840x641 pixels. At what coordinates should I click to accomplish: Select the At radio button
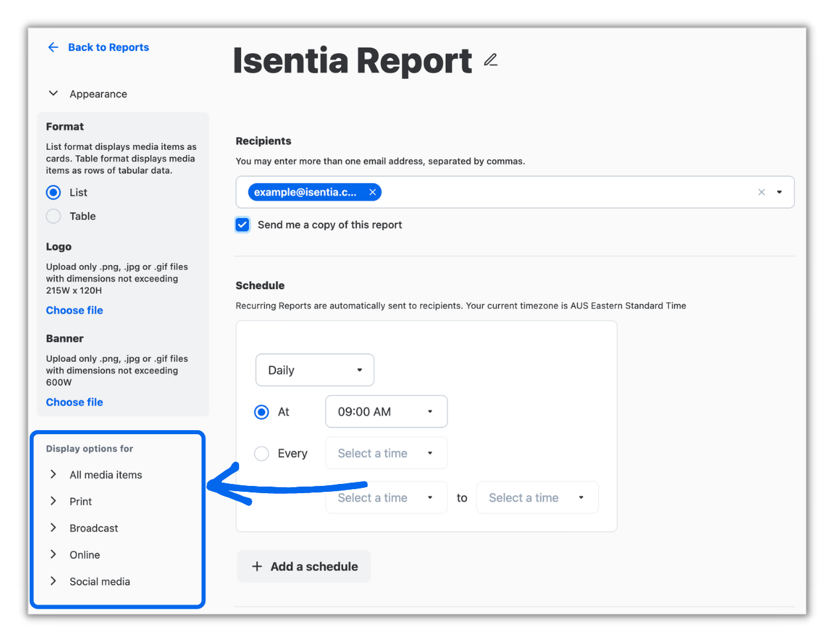coord(262,412)
